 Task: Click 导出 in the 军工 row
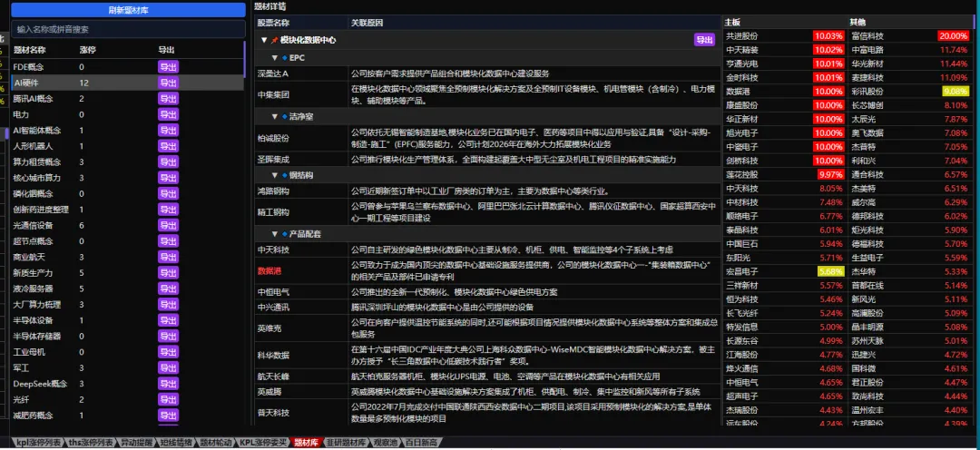click(x=168, y=367)
